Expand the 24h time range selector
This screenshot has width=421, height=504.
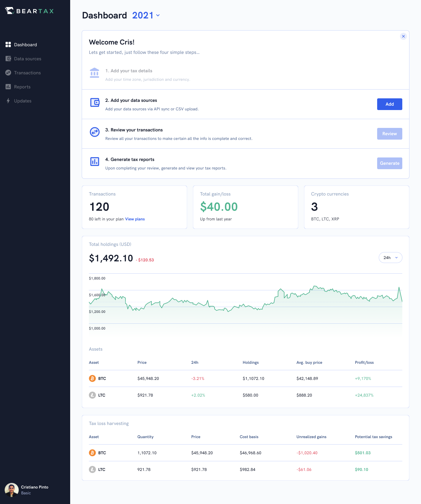390,258
